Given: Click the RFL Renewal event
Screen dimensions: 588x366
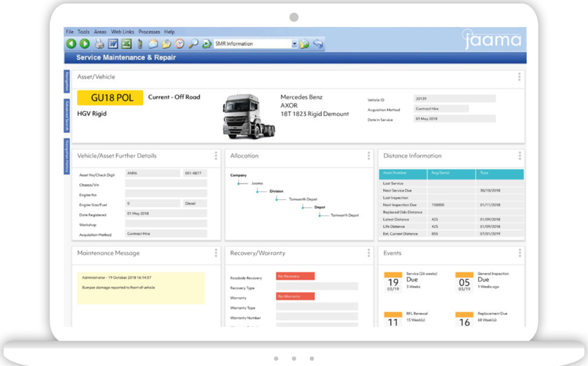Looking at the screenshot, I should (407, 318).
